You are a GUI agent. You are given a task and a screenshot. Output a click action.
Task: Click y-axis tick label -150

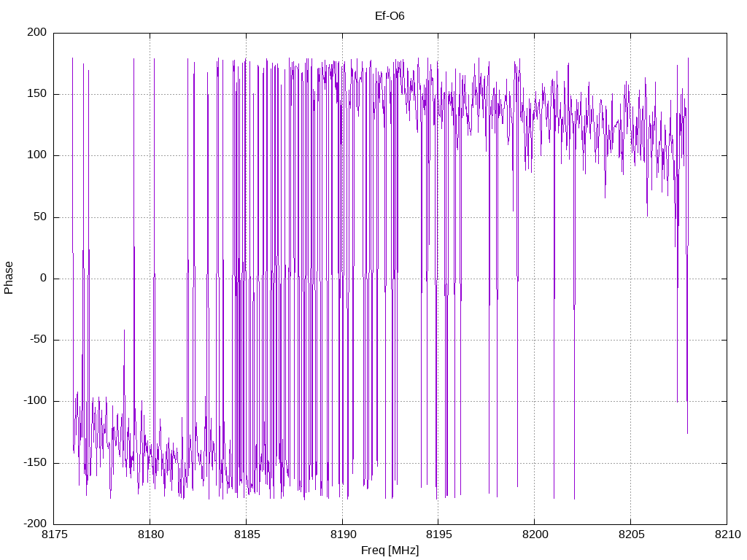(35, 462)
